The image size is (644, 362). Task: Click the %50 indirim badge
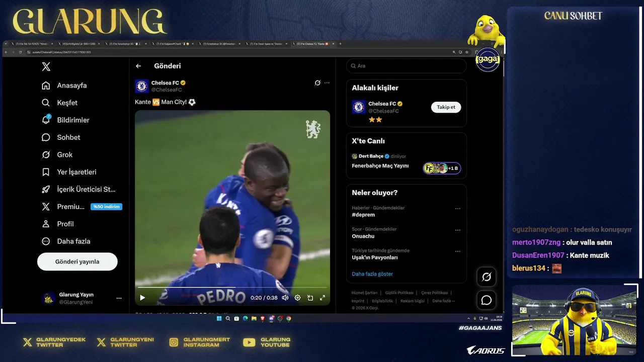106,207
